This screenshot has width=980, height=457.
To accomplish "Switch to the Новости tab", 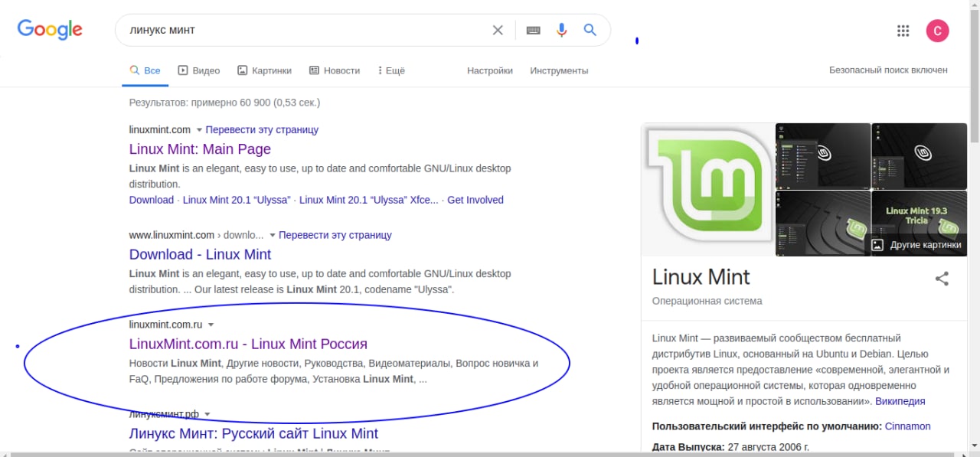I will coord(335,70).
